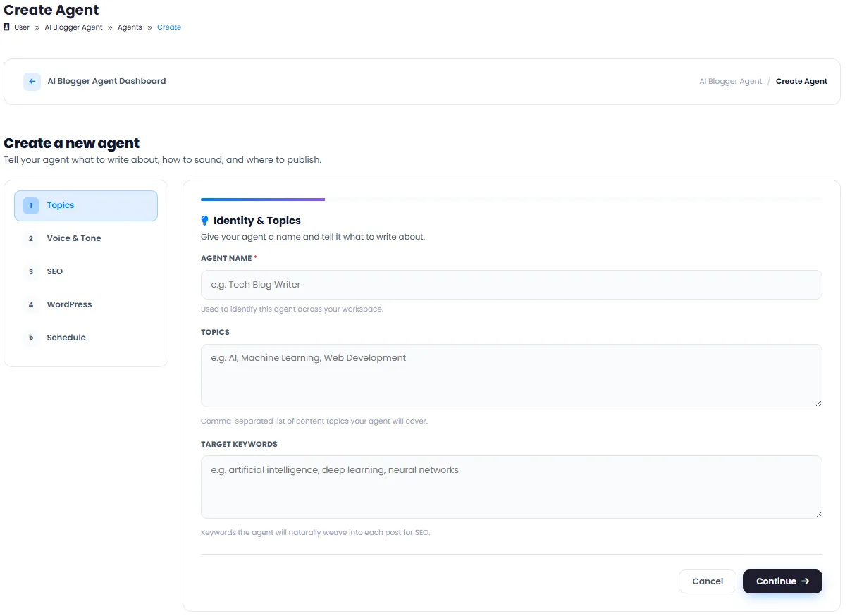
Task: Click 'Used to identify this agent' hint
Action: click(292, 309)
